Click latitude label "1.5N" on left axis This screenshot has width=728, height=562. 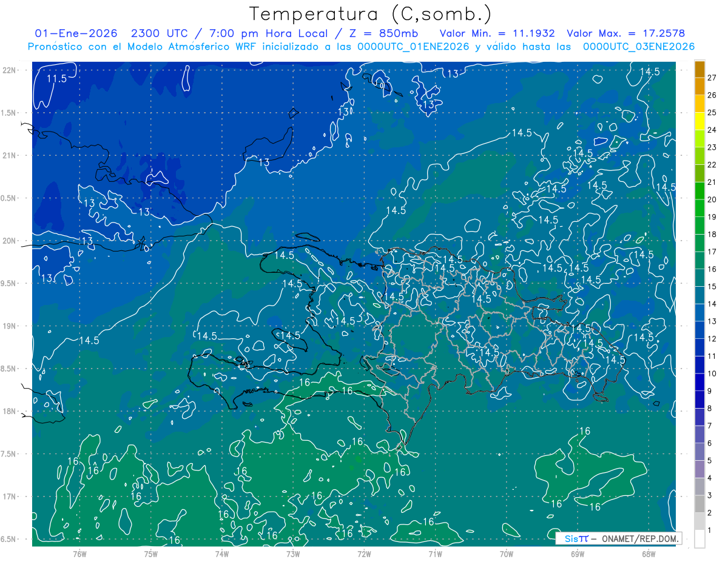pyautogui.click(x=9, y=113)
